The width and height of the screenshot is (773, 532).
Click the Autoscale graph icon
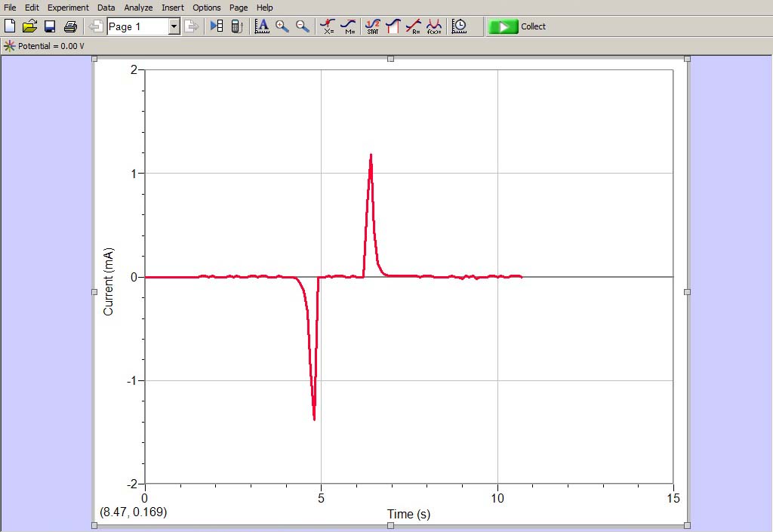click(262, 26)
